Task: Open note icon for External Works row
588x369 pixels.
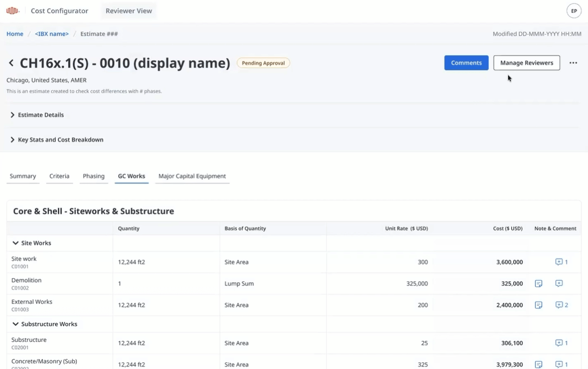Action: pos(538,305)
